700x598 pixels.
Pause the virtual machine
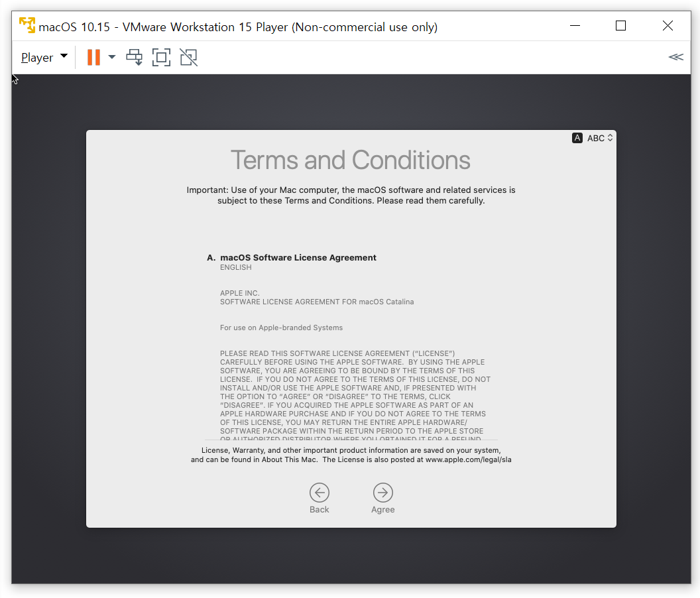tap(93, 57)
